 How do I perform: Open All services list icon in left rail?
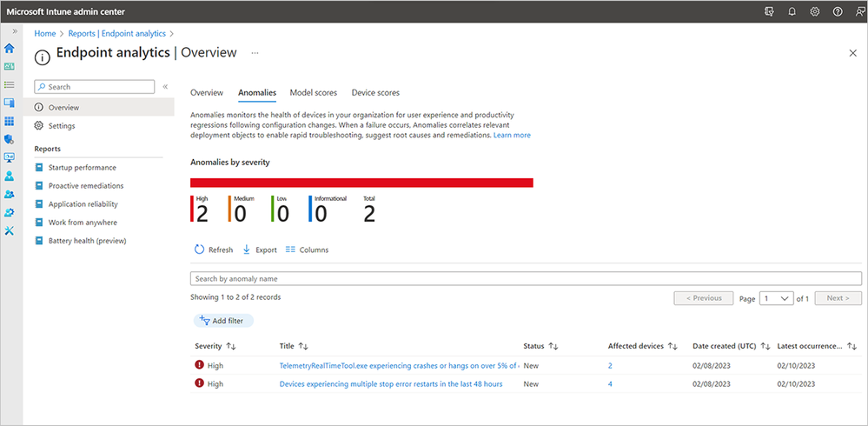point(9,84)
